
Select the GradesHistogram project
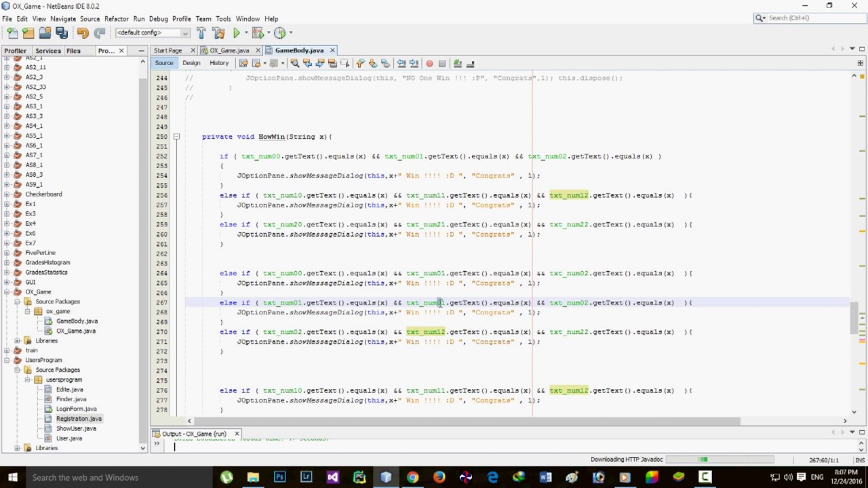click(x=47, y=262)
